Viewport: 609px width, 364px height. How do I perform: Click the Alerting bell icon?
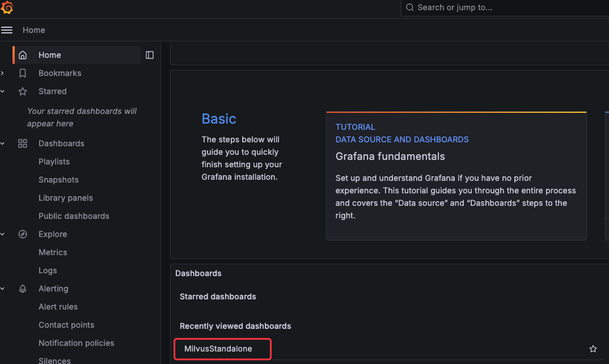click(x=23, y=289)
